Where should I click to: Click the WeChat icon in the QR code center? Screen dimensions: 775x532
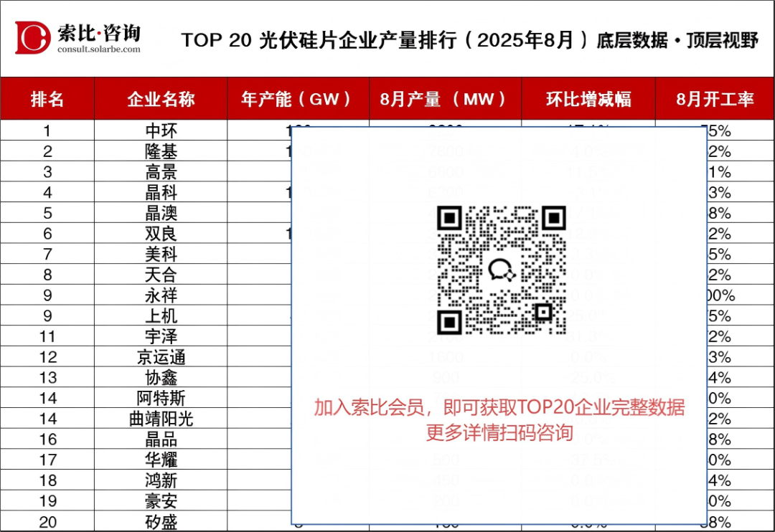tap(501, 270)
